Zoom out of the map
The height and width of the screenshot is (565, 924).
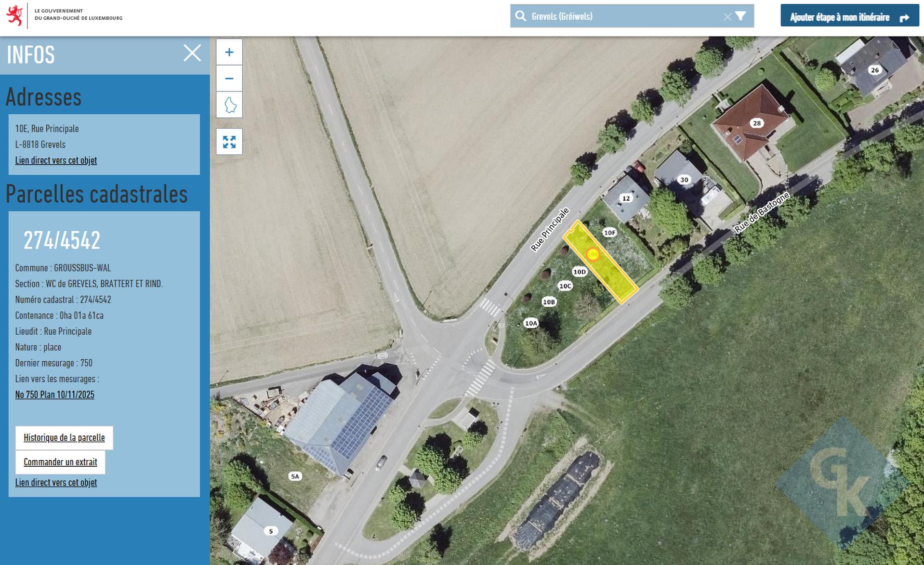coord(229,79)
